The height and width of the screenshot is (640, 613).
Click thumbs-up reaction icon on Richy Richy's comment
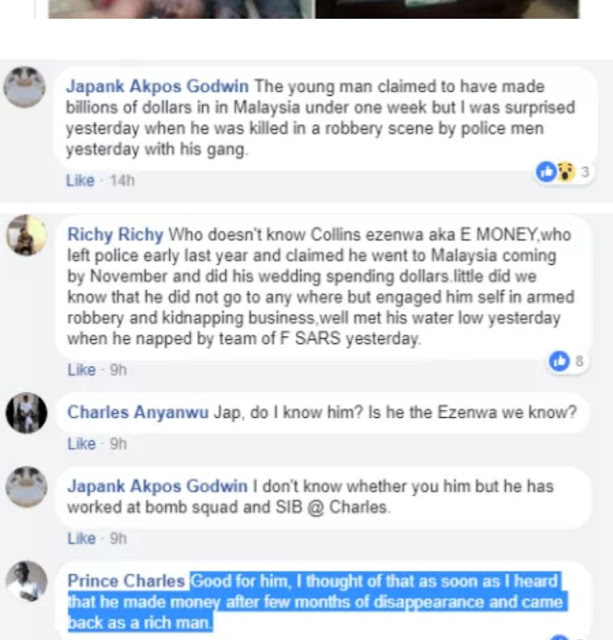pos(558,361)
